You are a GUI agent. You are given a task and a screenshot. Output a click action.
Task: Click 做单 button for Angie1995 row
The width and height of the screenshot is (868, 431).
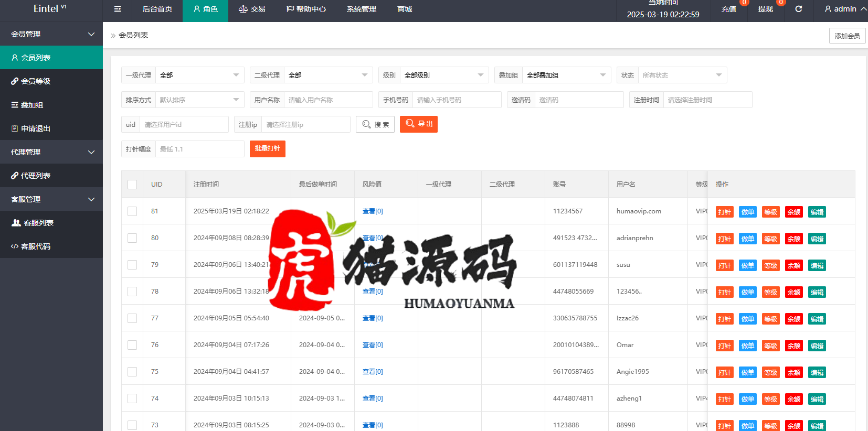coord(748,372)
